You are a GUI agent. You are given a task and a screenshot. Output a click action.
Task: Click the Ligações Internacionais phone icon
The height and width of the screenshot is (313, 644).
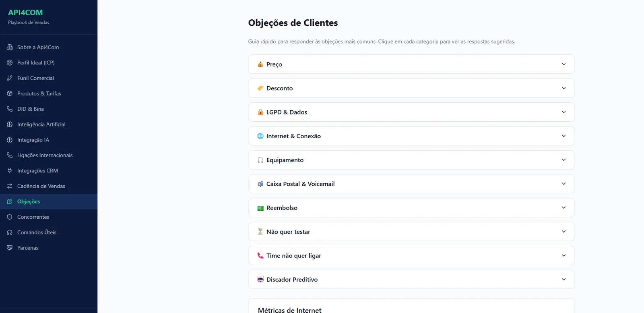[x=10, y=155]
